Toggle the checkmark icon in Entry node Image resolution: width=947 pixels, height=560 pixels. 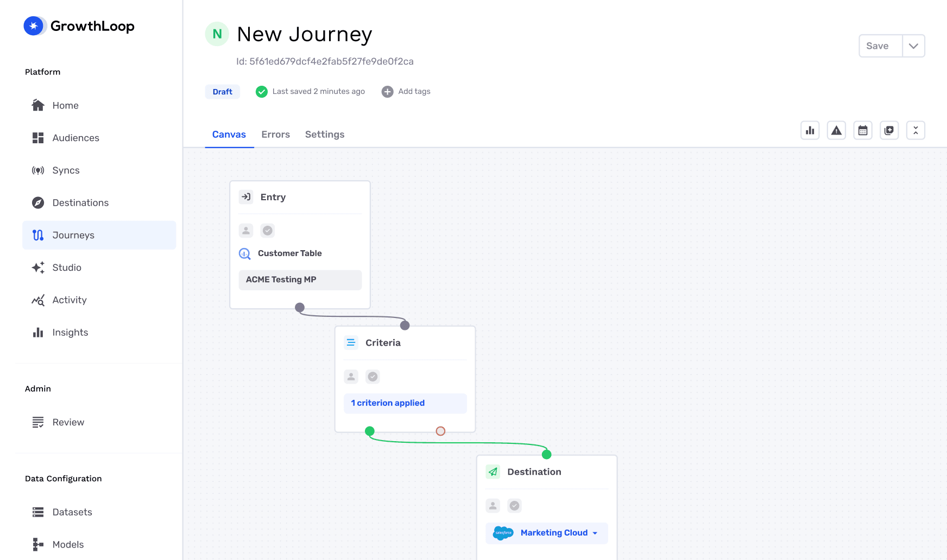267,231
